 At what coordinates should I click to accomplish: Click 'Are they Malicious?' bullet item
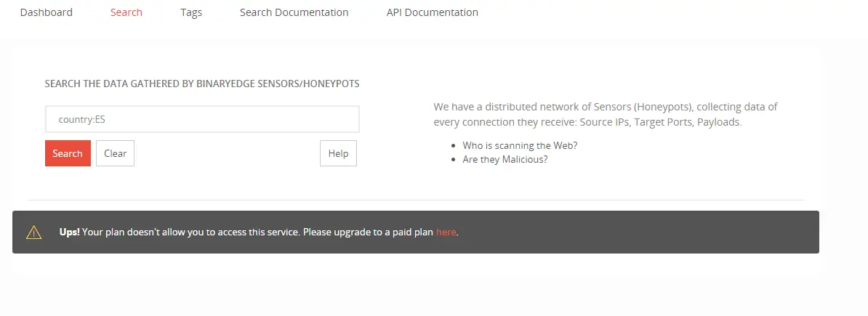click(505, 159)
